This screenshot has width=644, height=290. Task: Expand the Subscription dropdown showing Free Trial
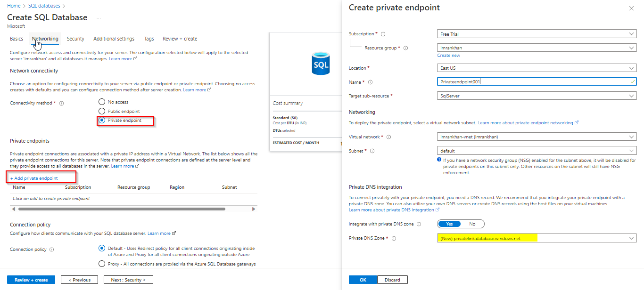click(537, 34)
